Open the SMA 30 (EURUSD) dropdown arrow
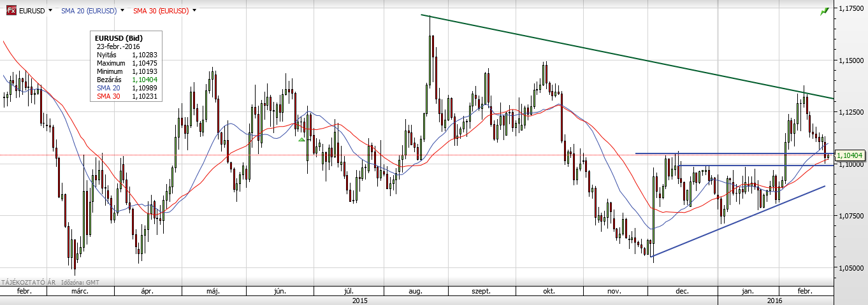Image resolution: width=868 pixels, height=305 pixels. click(x=194, y=11)
